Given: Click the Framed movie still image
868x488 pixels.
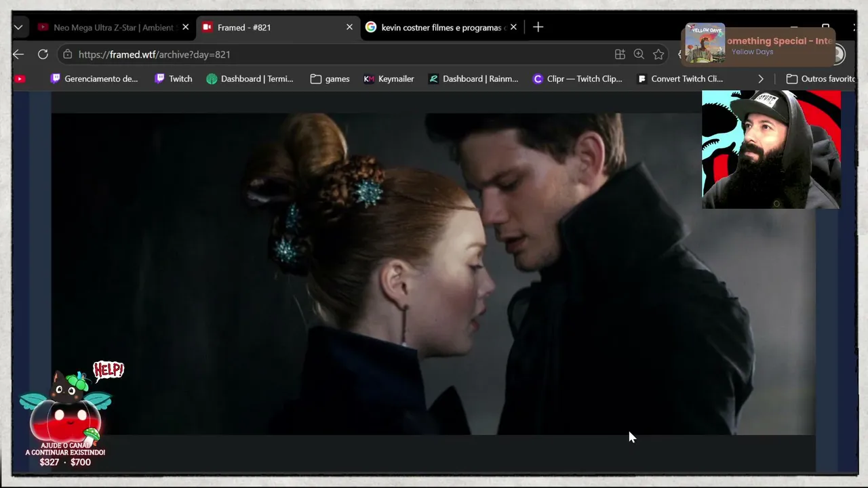Looking at the screenshot, I should pyautogui.click(x=433, y=274).
